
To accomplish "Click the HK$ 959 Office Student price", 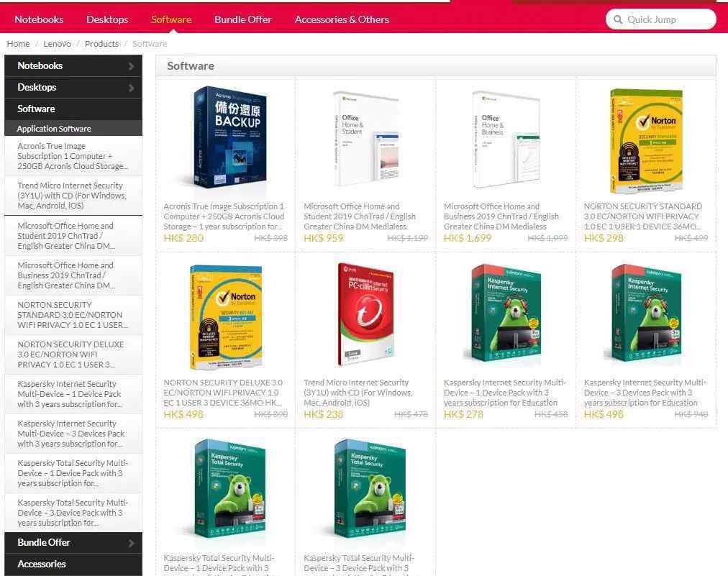I will [324, 238].
